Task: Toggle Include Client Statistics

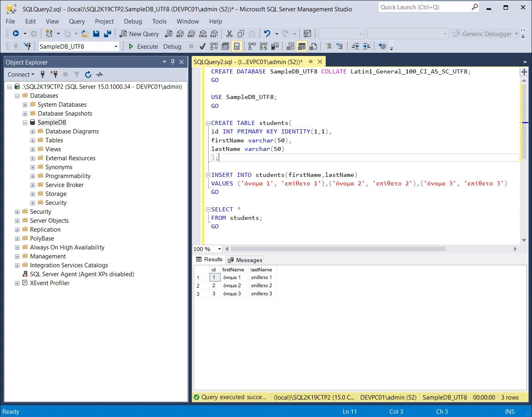Action: pyautogui.click(x=275, y=46)
